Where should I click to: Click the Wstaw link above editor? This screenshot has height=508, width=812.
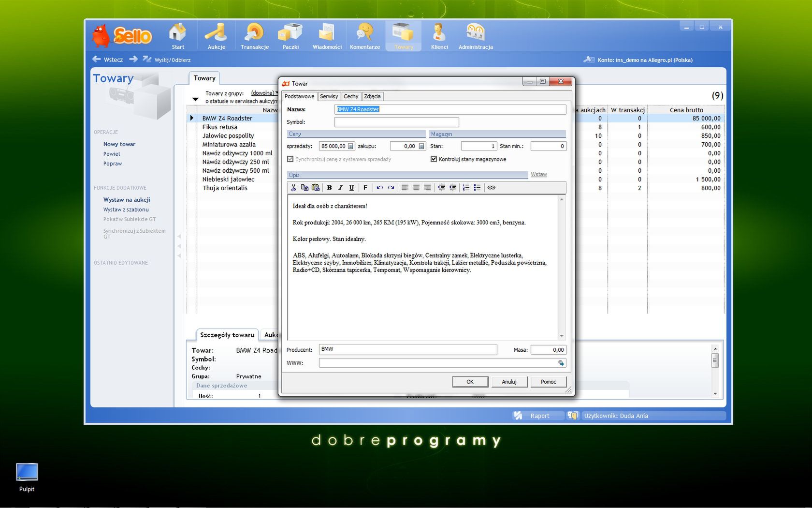[x=538, y=175]
